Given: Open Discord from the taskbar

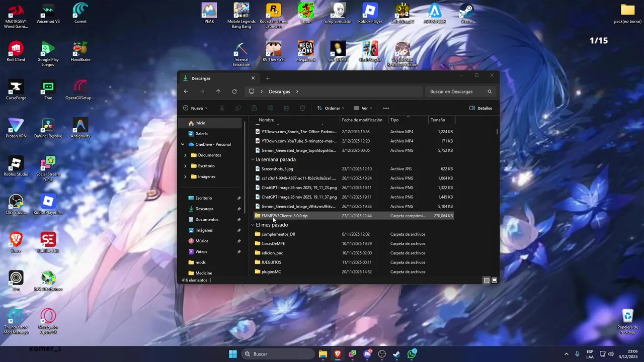Looking at the screenshot, I should coord(367,354).
